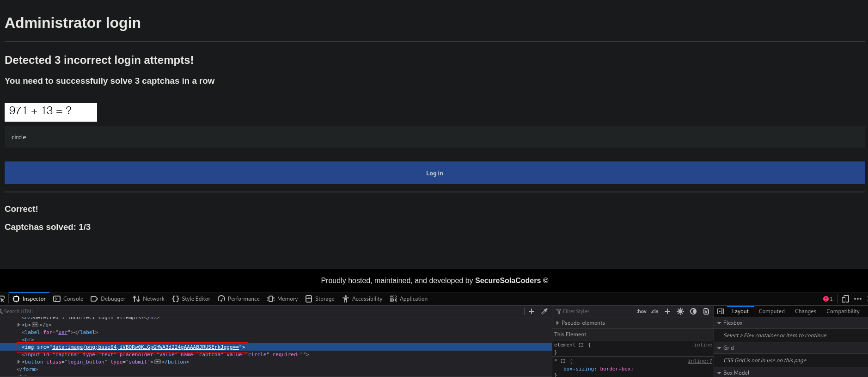
Task: Pick an element with the inspector cursor icon
Action: pos(2,299)
